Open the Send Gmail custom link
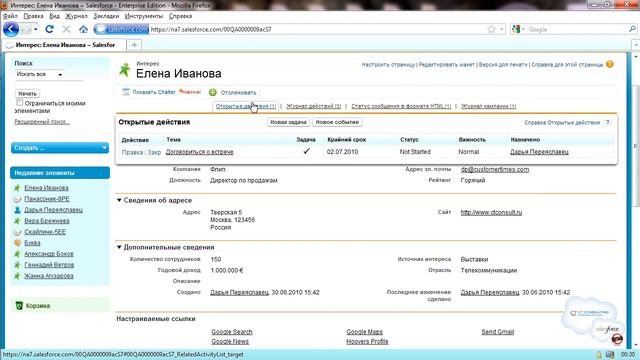 pyautogui.click(x=498, y=332)
